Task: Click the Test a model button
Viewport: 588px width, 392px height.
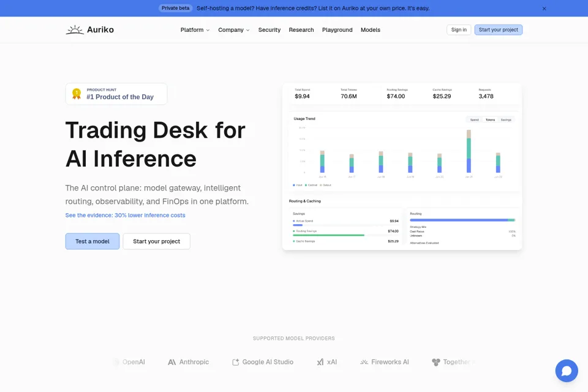Action: [92, 241]
